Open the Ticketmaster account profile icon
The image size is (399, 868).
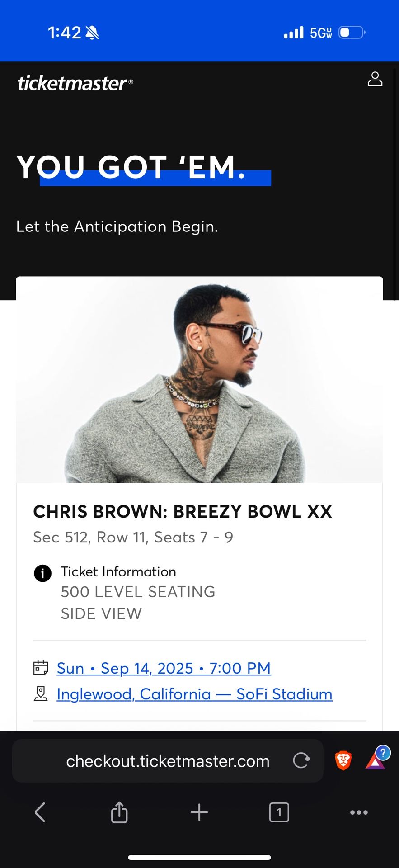[375, 79]
